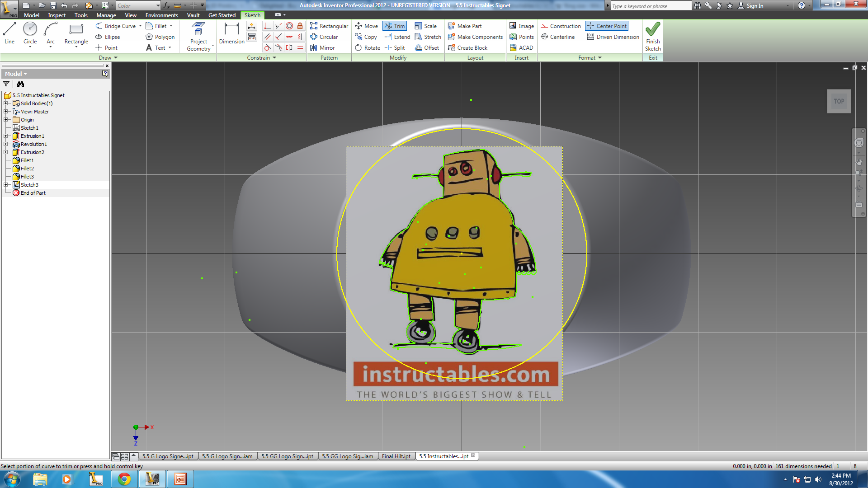This screenshot has width=868, height=488.
Task: Choose the Rectangular pattern tool
Action: (x=329, y=26)
